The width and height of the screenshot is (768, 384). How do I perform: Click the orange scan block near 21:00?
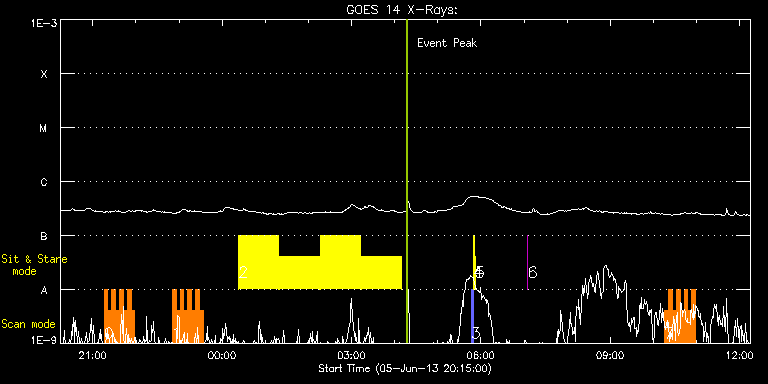[x=119, y=316]
